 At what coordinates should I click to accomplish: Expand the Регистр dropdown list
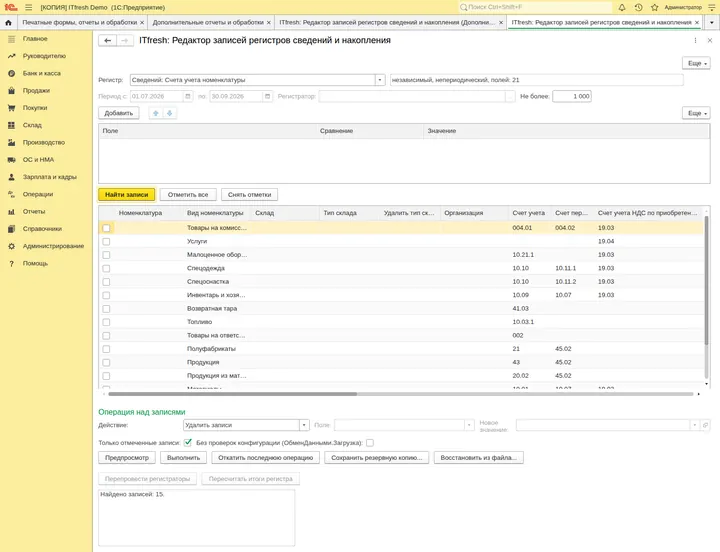click(380, 80)
